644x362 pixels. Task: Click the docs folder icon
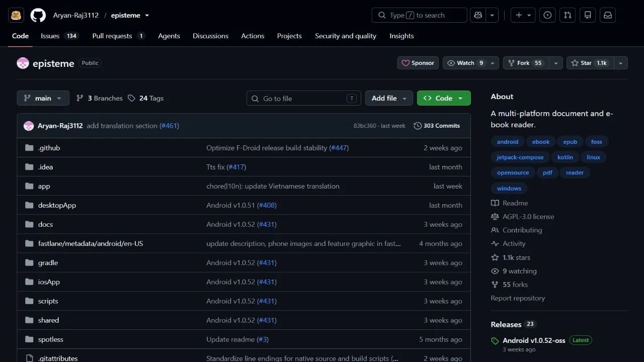point(29,224)
